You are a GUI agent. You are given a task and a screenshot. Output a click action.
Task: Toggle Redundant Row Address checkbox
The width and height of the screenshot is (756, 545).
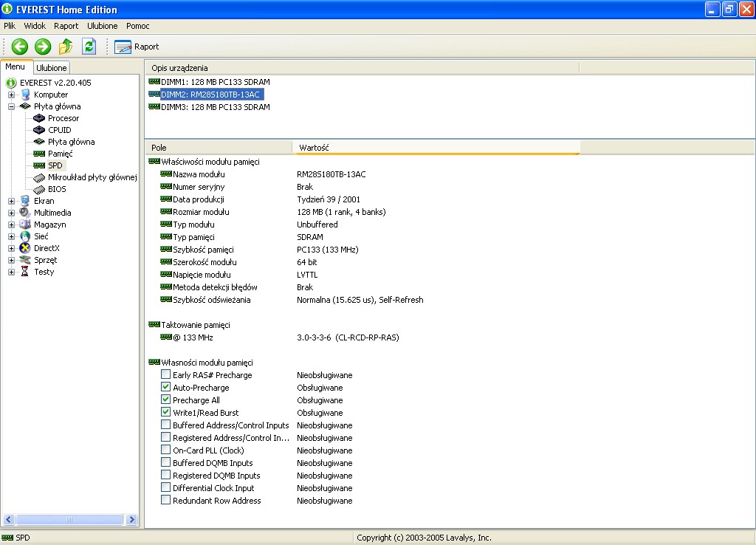click(x=165, y=500)
